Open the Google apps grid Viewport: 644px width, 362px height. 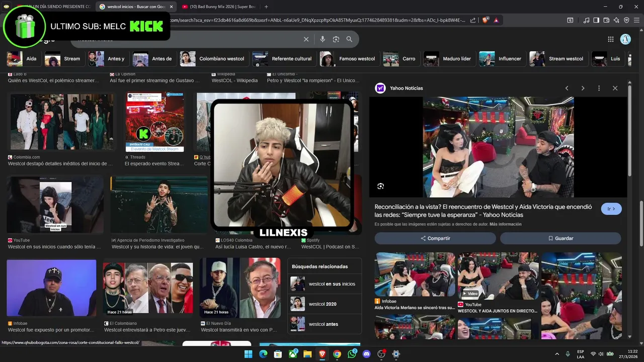point(611,39)
